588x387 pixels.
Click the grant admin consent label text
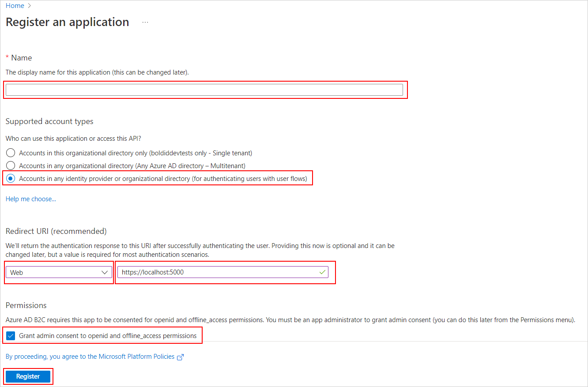click(108, 335)
